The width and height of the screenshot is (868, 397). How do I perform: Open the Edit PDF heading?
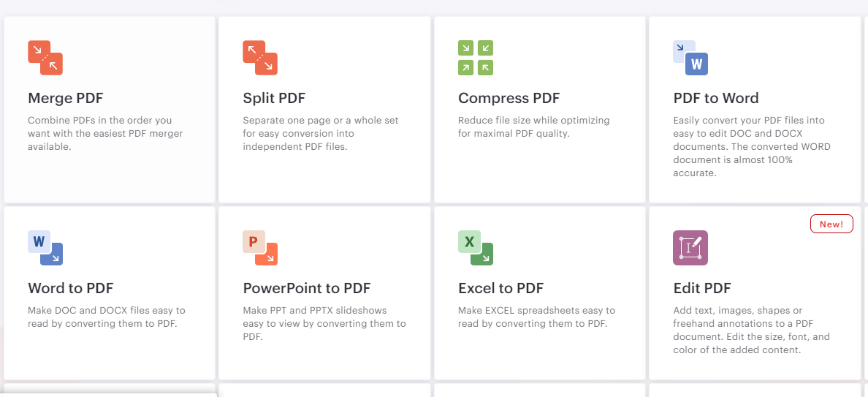click(702, 289)
